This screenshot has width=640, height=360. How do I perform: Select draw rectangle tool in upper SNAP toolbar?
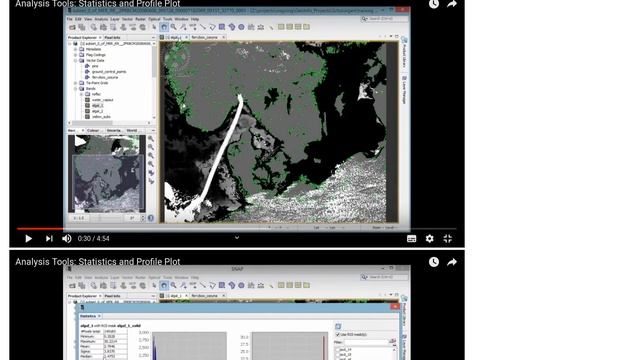222,27
